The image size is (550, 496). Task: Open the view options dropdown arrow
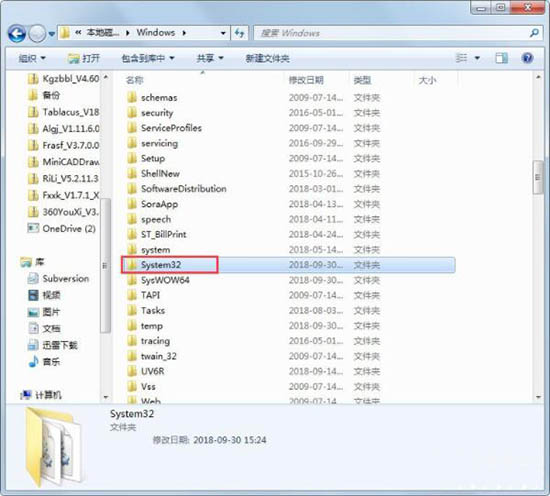coord(477,58)
